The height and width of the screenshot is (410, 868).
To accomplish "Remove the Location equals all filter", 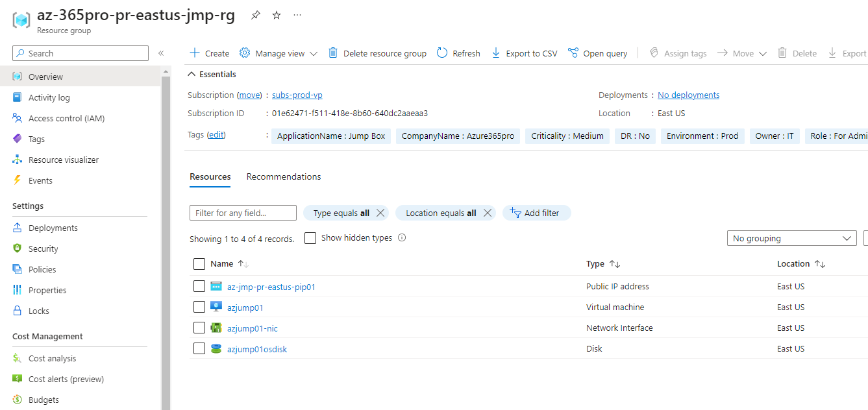I will click(488, 213).
